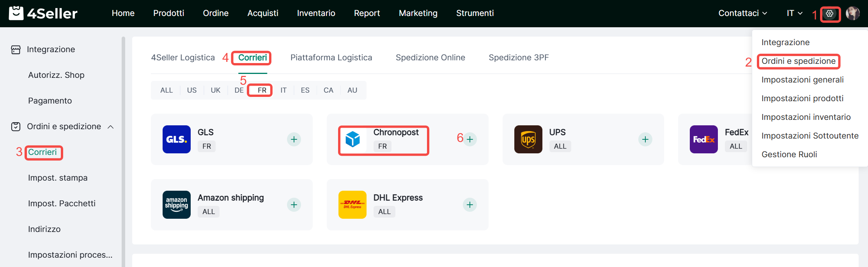Screen dimensions: 868x267
Task: Filter carriers by IT country
Action: point(283,90)
